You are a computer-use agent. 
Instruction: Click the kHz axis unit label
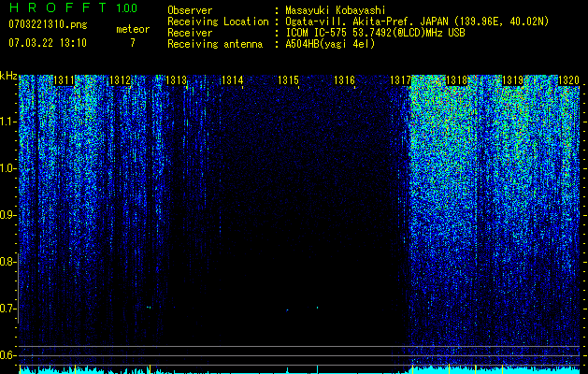pyautogui.click(x=8, y=76)
